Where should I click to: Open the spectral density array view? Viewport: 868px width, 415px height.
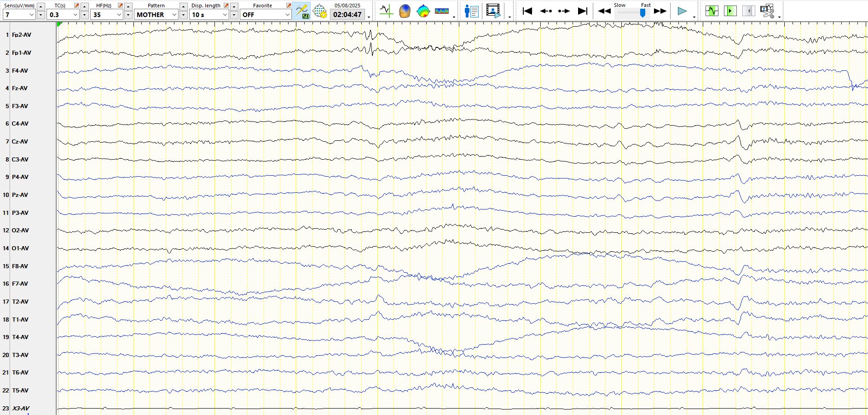(441, 11)
